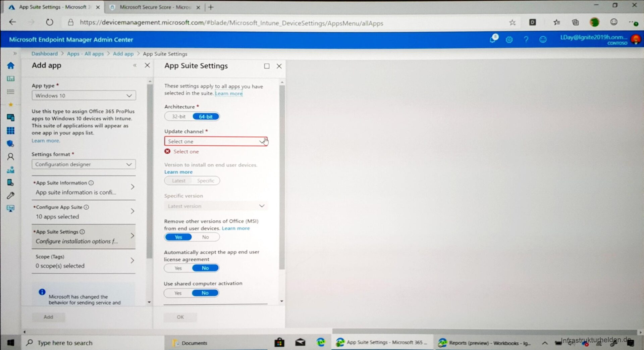This screenshot has height=350, width=644.
Task: Click Learn more under app type description
Action: (x=46, y=141)
